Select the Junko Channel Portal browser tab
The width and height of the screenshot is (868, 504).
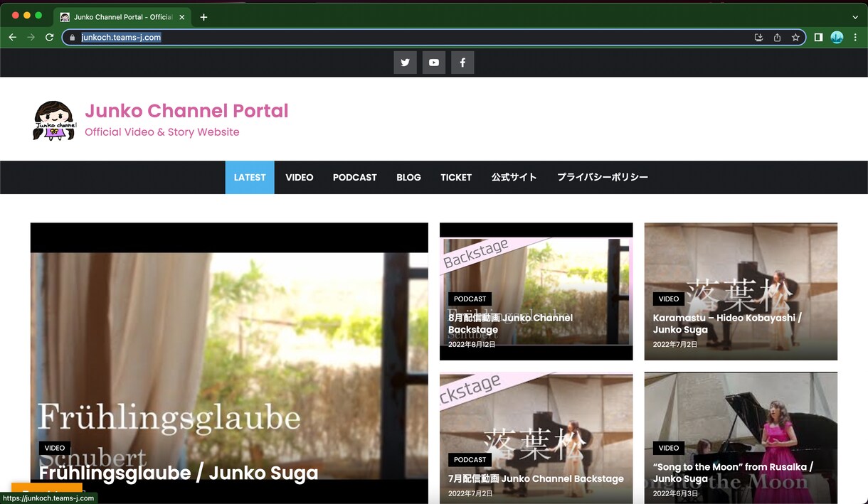122,17
